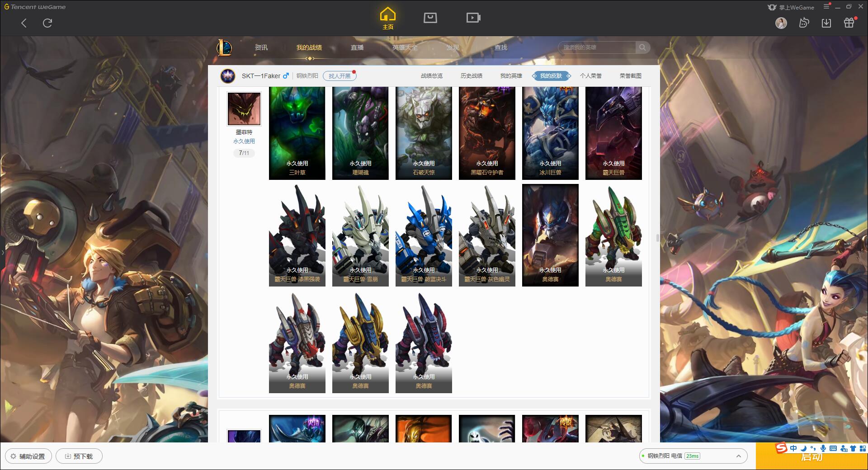Switch to the 我的战绩 tab
Viewport: 868px width, 470px height.
309,47
